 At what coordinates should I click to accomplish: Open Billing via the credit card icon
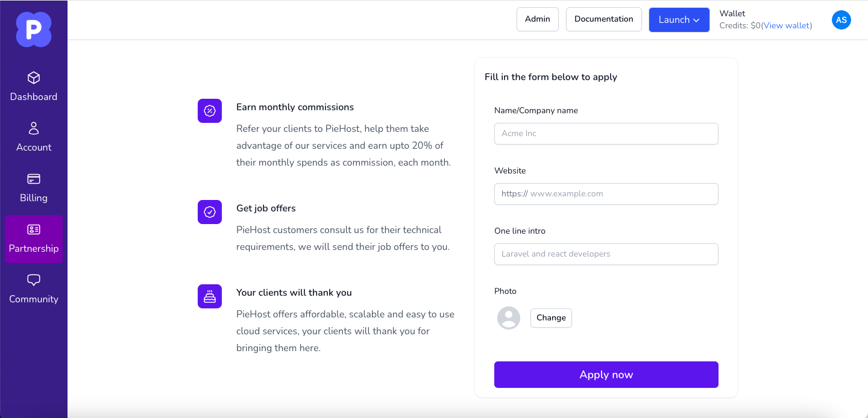pos(34,179)
